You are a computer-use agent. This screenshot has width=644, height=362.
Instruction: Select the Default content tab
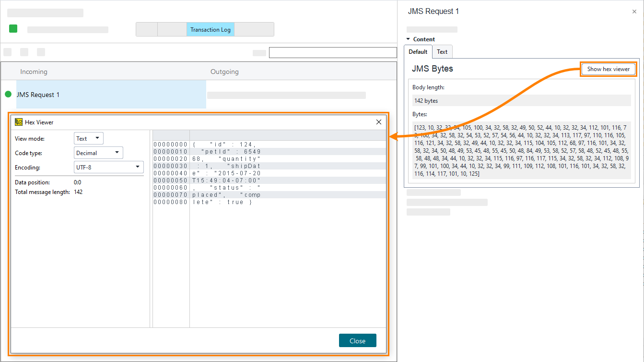[x=418, y=52]
